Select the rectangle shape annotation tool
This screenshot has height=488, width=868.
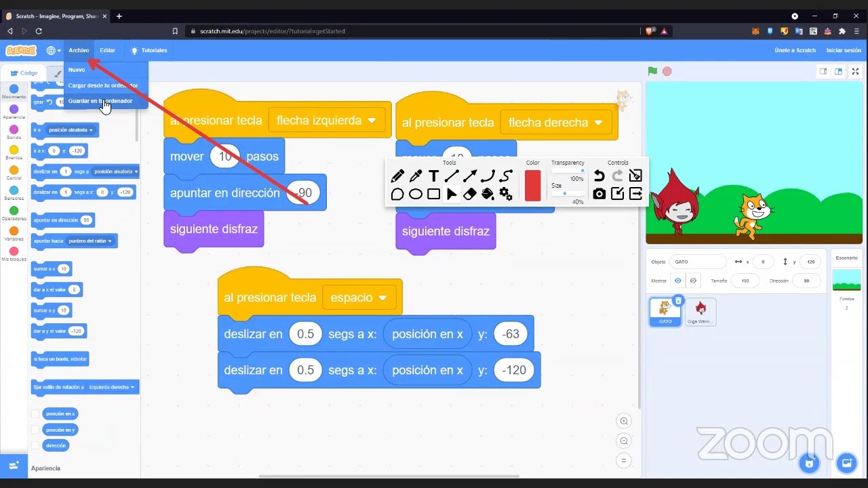[x=433, y=194]
